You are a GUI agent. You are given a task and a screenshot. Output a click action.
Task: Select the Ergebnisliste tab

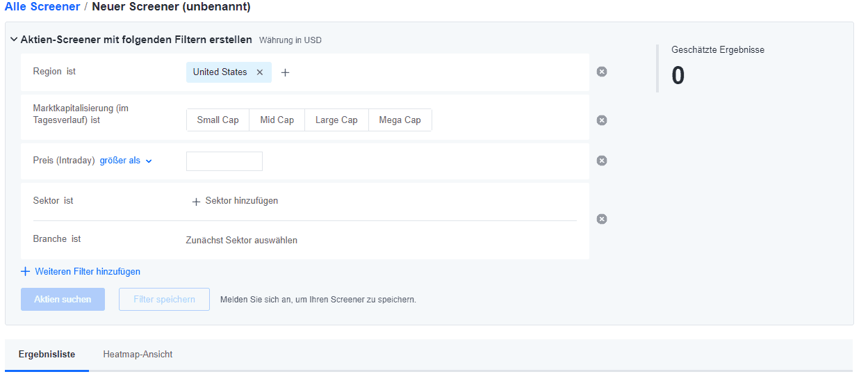coord(47,355)
